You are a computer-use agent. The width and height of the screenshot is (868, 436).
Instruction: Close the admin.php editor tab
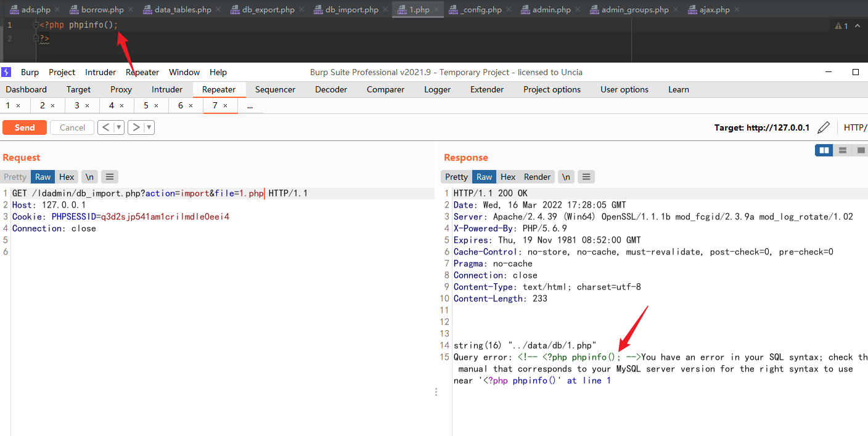(x=577, y=10)
